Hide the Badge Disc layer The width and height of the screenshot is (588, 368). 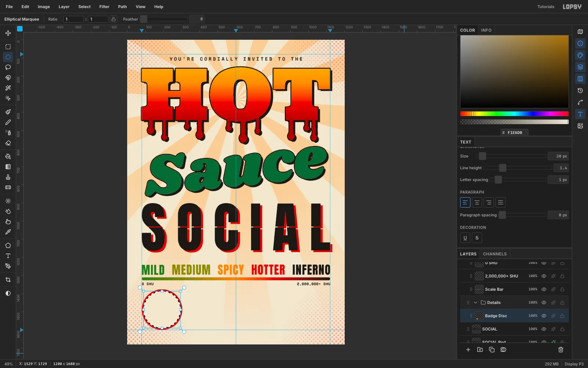click(x=544, y=316)
